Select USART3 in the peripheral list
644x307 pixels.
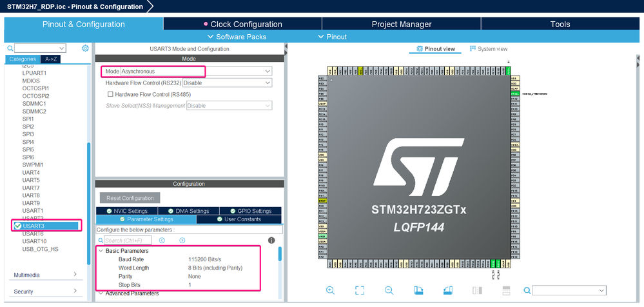46,226
